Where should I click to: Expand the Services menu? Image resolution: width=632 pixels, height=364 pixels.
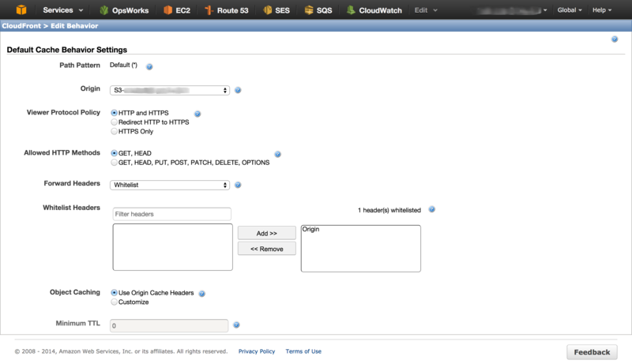click(63, 10)
